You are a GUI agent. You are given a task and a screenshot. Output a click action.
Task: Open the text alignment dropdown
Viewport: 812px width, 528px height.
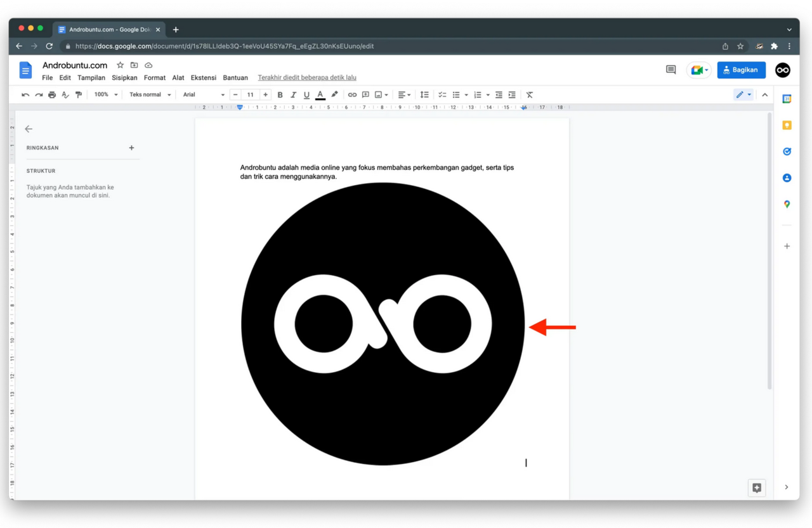[404, 95]
